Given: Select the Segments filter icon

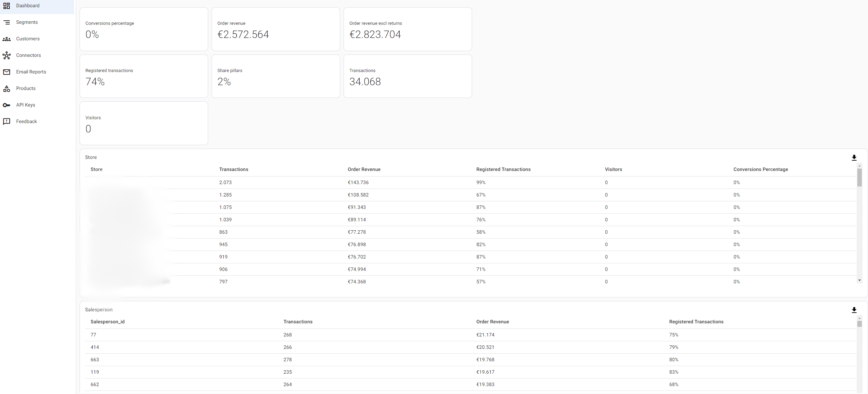Looking at the screenshot, I should 7,22.
